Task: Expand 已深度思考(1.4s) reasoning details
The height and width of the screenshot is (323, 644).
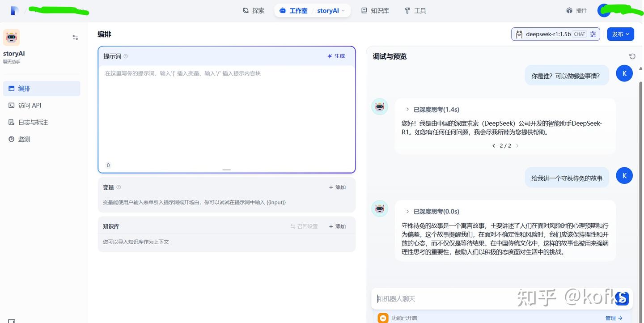Action: pos(407,109)
